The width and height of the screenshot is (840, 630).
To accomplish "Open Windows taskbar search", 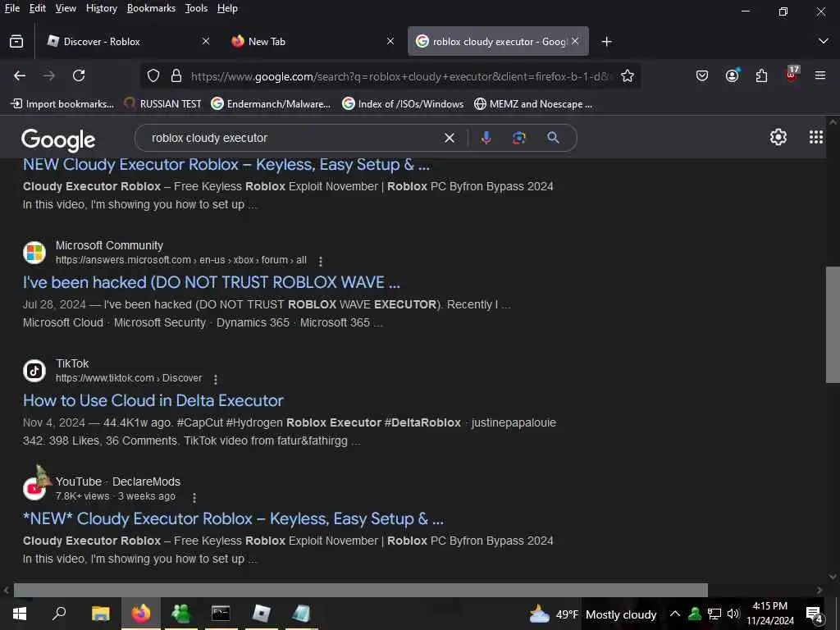I will 59,614.
